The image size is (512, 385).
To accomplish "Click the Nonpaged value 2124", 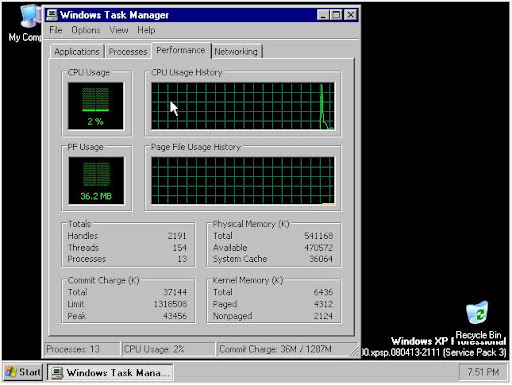I will tap(323, 316).
